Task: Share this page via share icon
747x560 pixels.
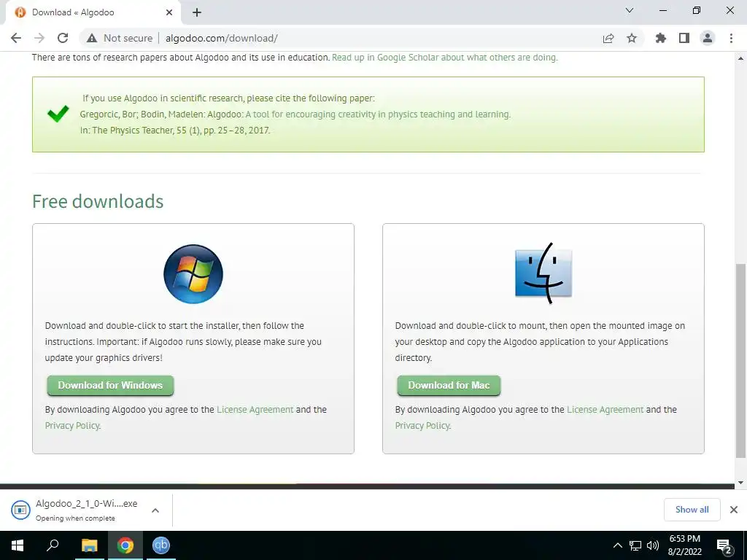Action: (x=608, y=38)
